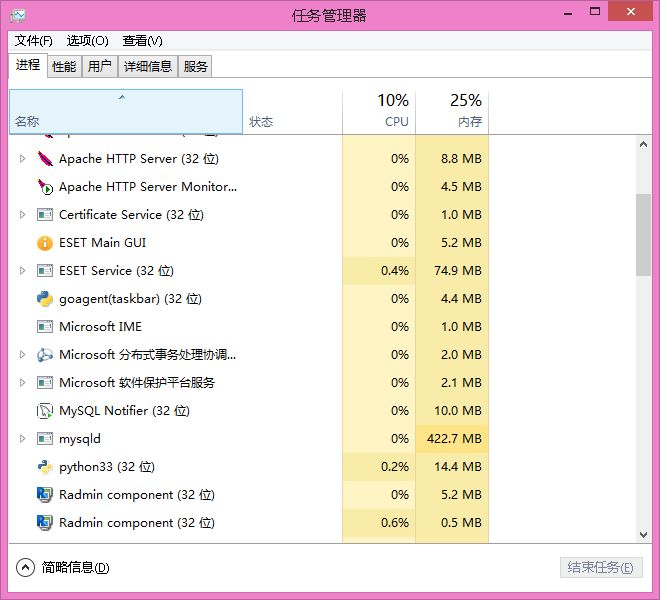Select the ESET Main GUI row text
This screenshot has width=660, height=600.
(102, 243)
